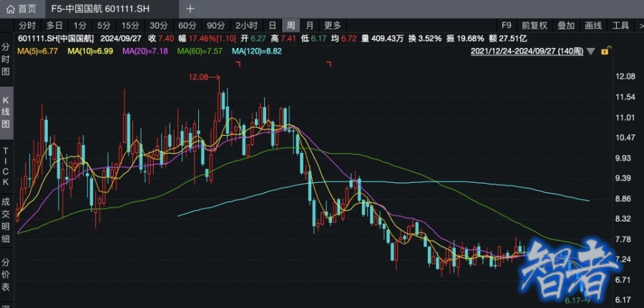The height and width of the screenshot is (308, 644).
Task: Select the 60分 period
Action: tap(187, 26)
